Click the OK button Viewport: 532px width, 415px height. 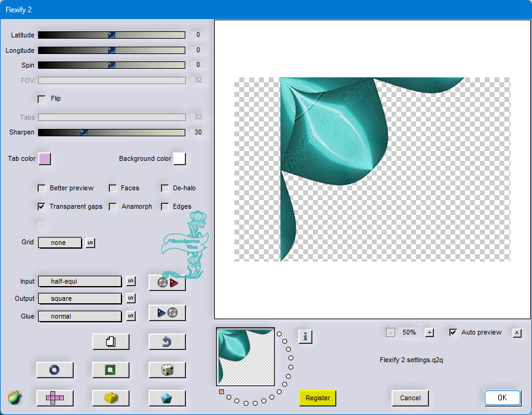tap(503, 398)
